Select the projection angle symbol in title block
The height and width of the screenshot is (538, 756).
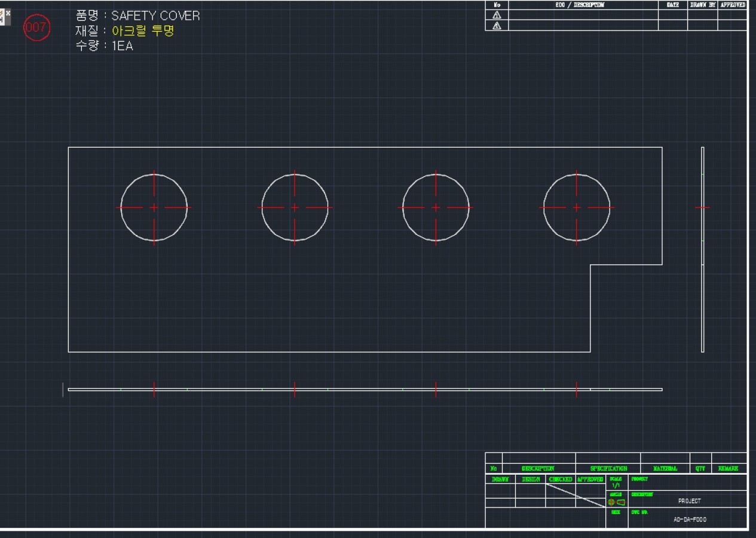[x=617, y=502]
